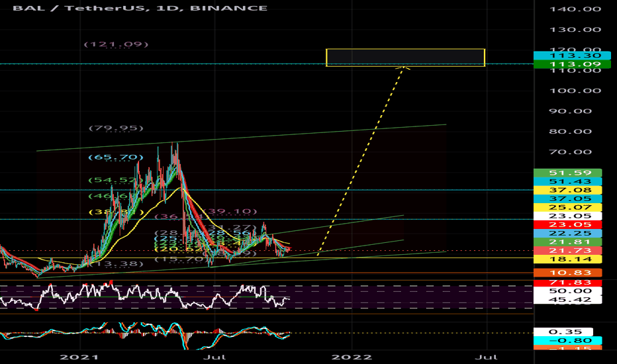Select the red 23.05 price label

568,225
